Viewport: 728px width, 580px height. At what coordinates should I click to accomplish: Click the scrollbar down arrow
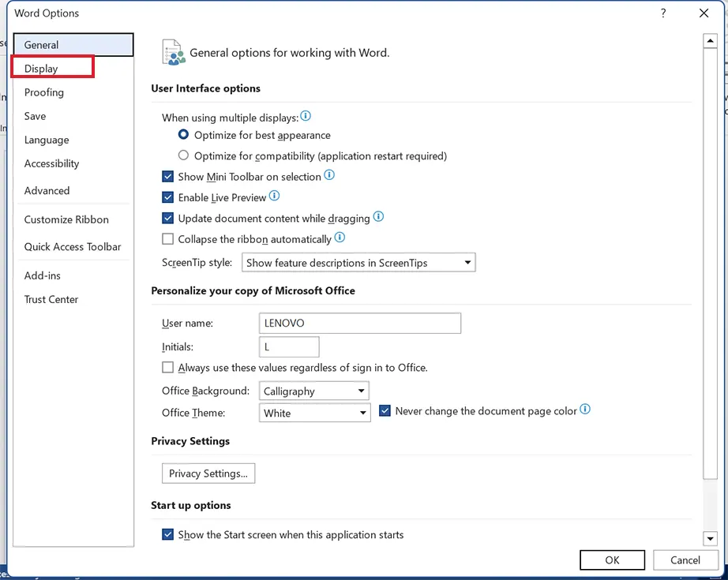(x=710, y=539)
